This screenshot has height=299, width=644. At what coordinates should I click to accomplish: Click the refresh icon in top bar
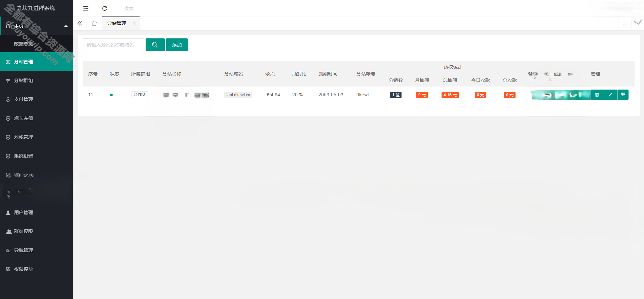coord(105,8)
